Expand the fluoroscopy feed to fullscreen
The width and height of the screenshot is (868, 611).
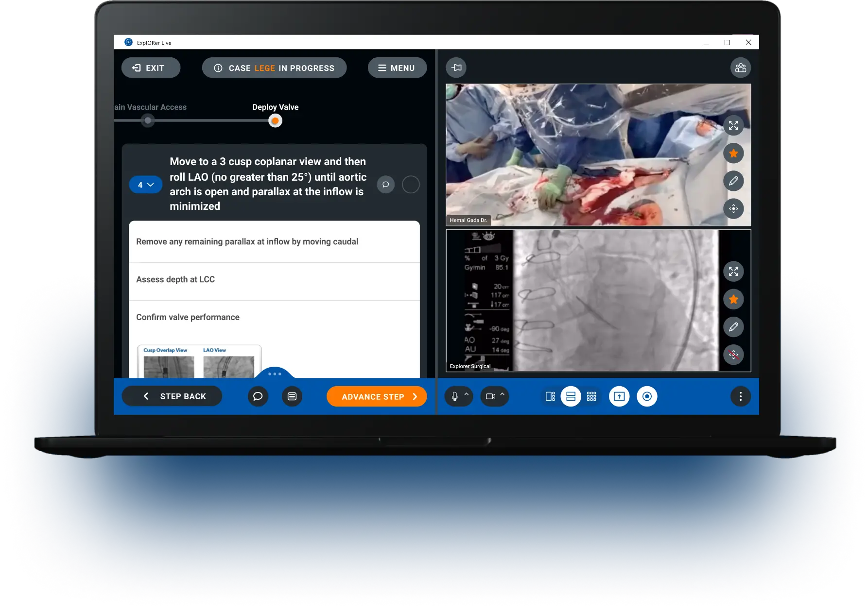click(733, 272)
